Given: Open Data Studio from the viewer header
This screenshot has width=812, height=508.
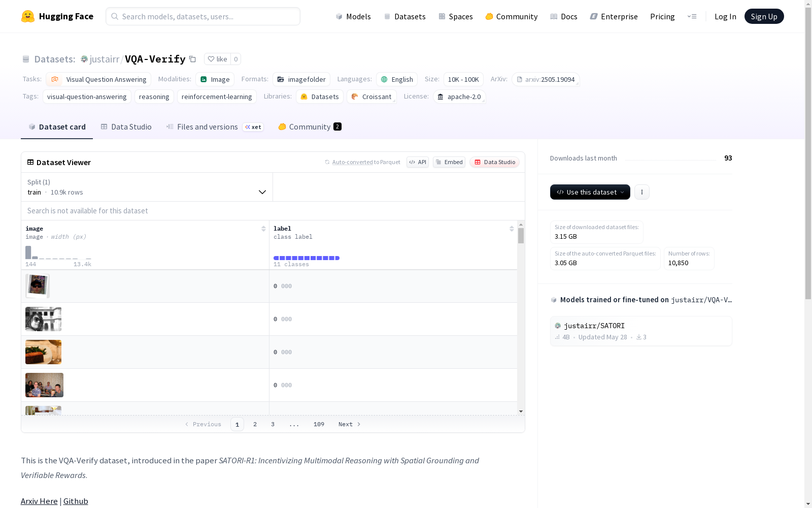Looking at the screenshot, I should click(x=495, y=162).
